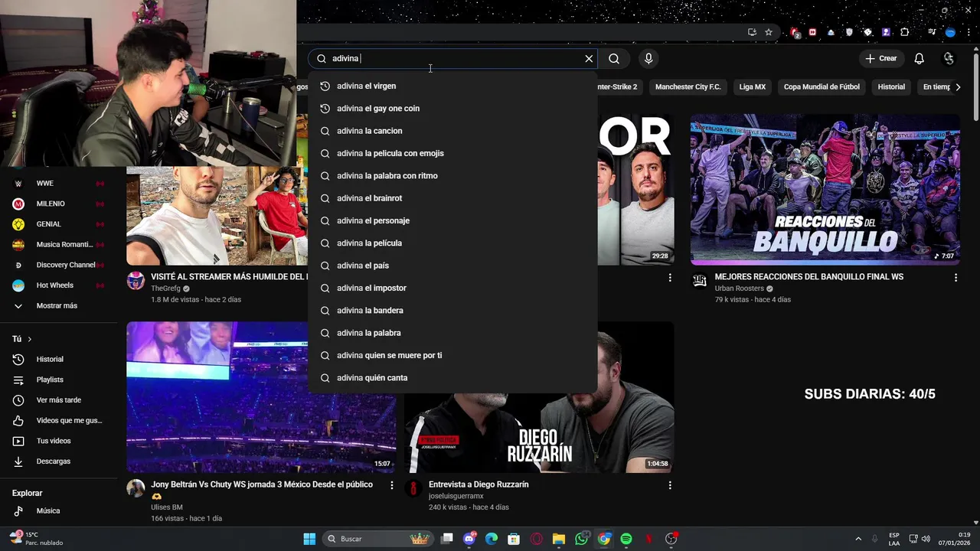Viewport: 980px width, 551px height.
Task: Choose suggestion 'adivina el impostor'
Action: point(452,289)
